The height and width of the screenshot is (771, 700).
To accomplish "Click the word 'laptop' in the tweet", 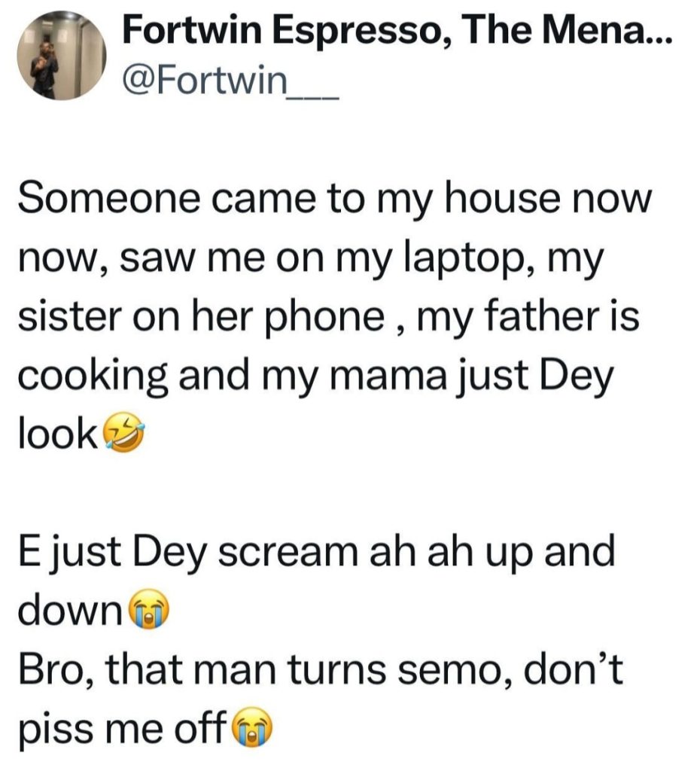I will [x=467, y=260].
